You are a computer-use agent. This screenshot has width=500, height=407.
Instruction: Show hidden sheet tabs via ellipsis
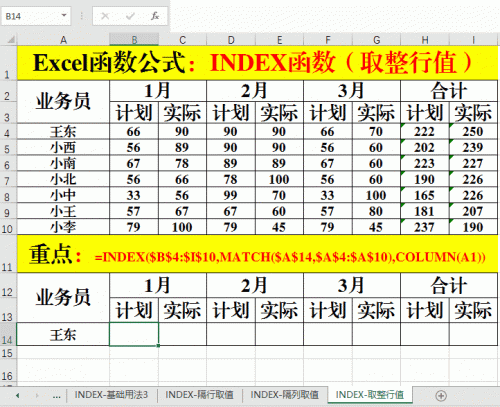(57, 396)
